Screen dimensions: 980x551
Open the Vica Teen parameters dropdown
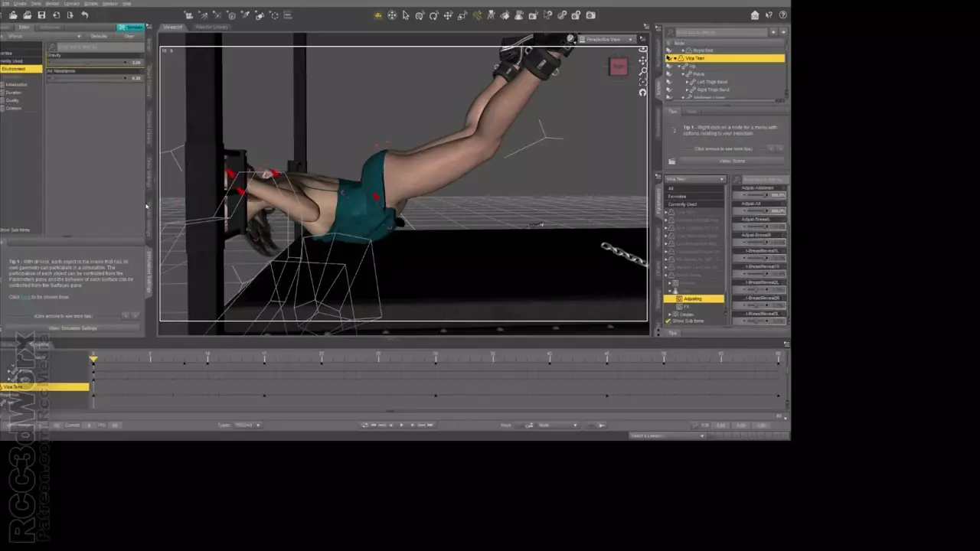tap(695, 179)
